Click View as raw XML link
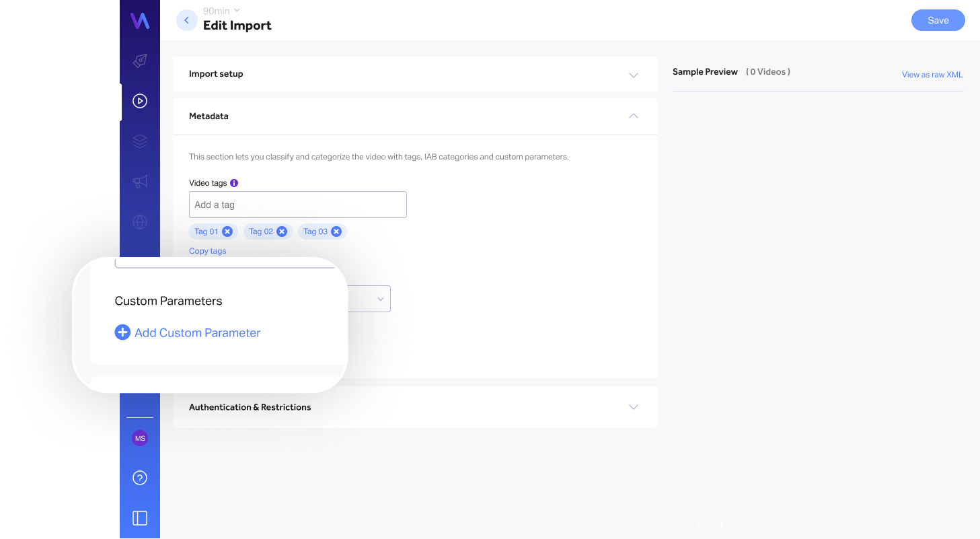This screenshot has height=539, width=980. 932,75
